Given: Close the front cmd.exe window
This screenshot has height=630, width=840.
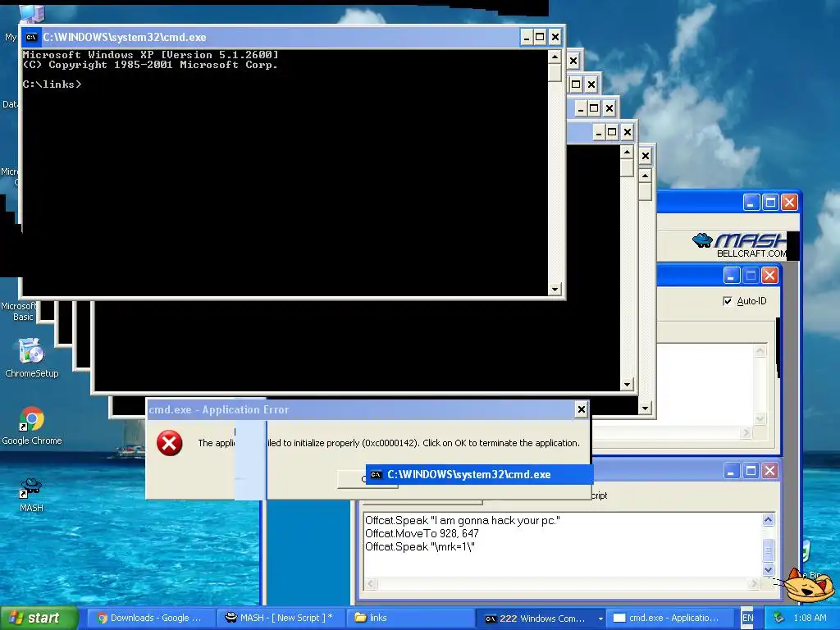Looking at the screenshot, I should (x=555, y=37).
